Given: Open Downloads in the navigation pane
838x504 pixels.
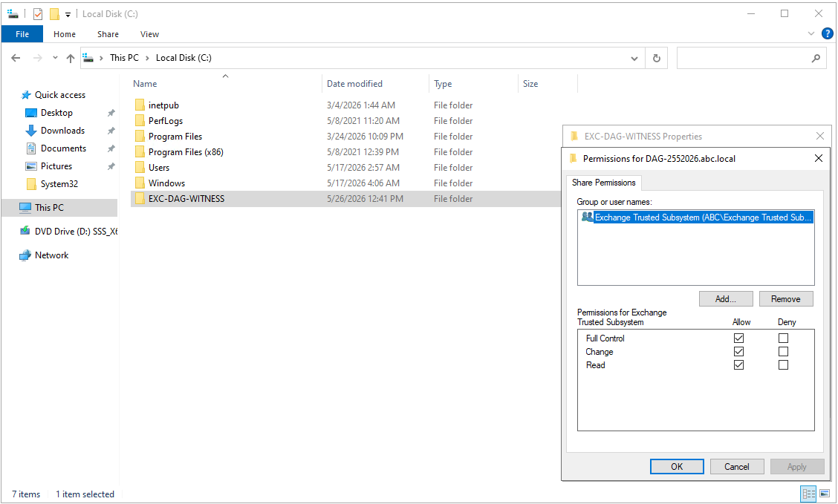Looking at the screenshot, I should (x=62, y=131).
